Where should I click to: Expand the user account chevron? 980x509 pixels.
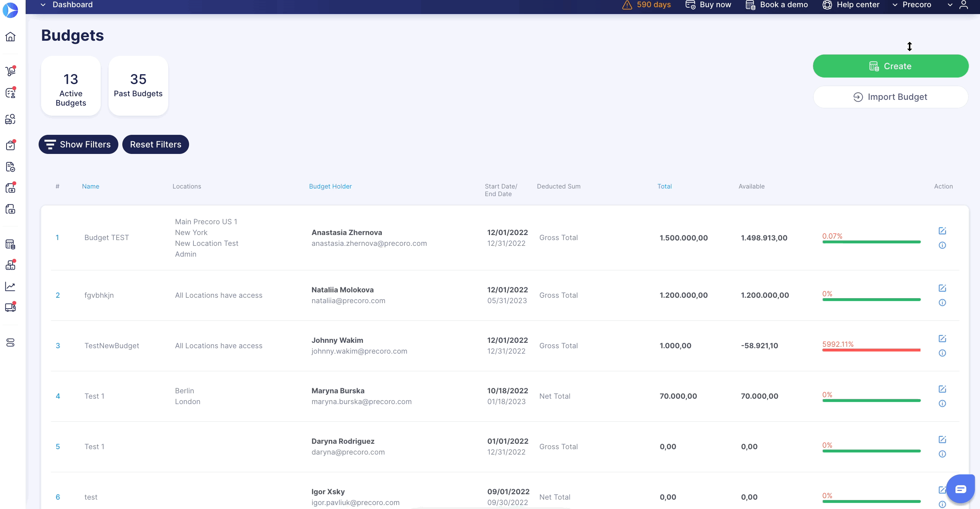(x=950, y=5)
